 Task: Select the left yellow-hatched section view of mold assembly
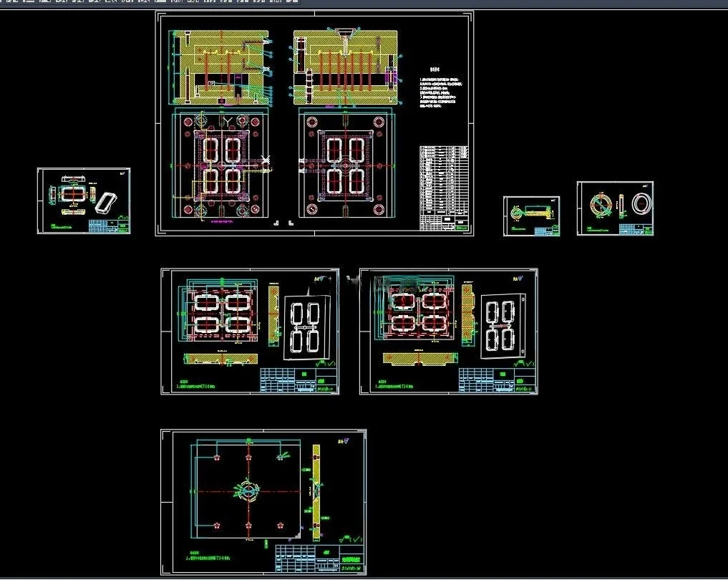[221, 68]
